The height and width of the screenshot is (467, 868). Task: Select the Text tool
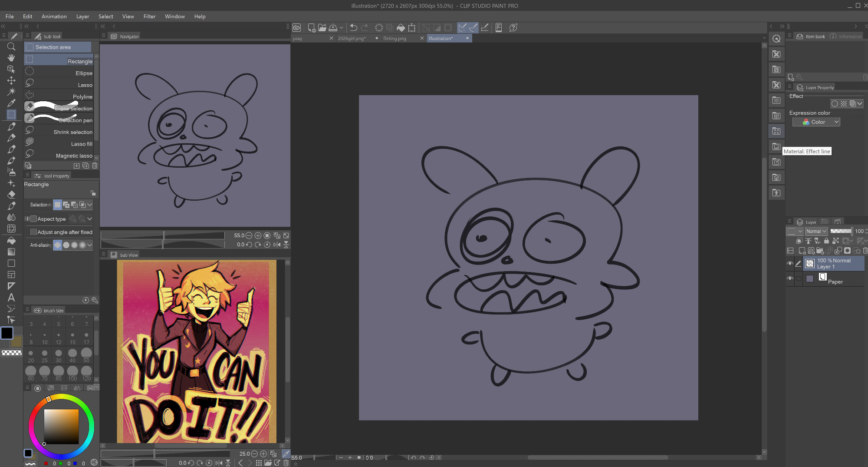point(11,298)
